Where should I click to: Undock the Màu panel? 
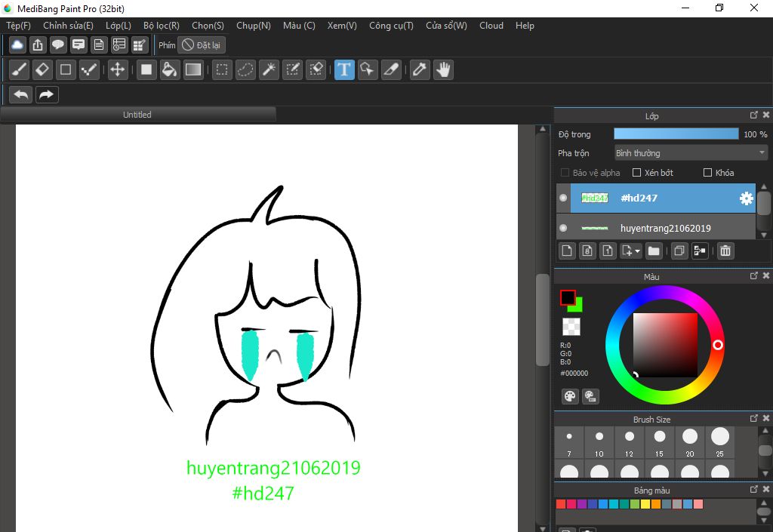[754, 276]
